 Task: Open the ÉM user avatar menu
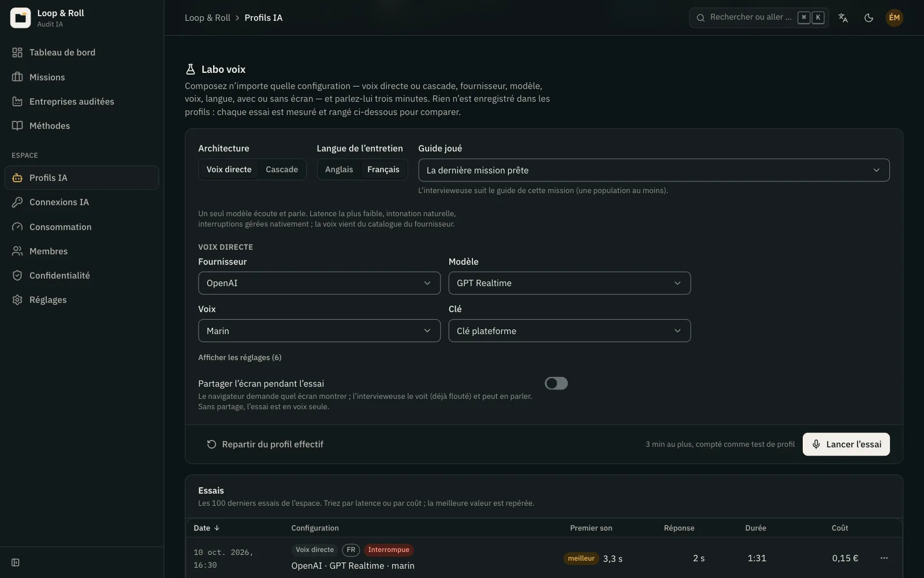[x=894, y=18]
